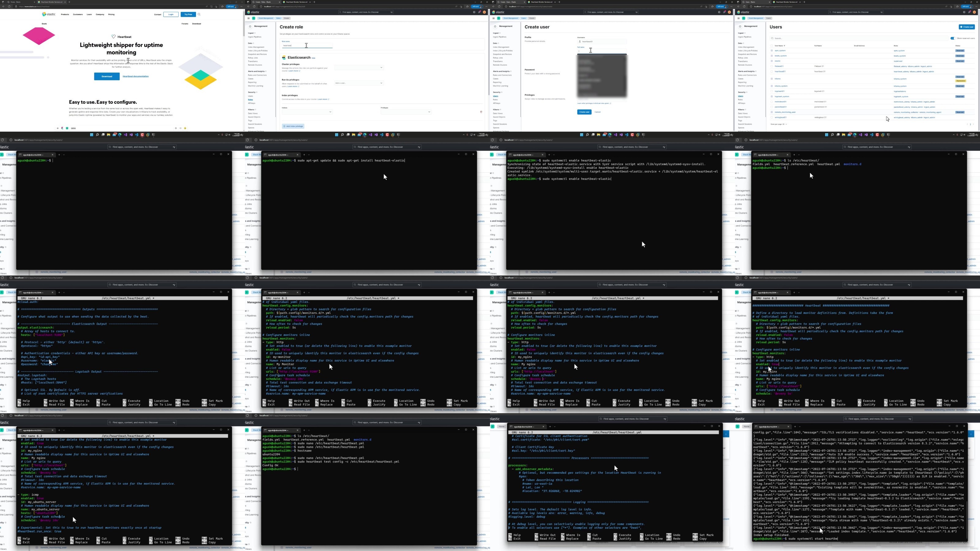
Task: Check the select-all checkbox in Users table header
Action: coord(772,46)
